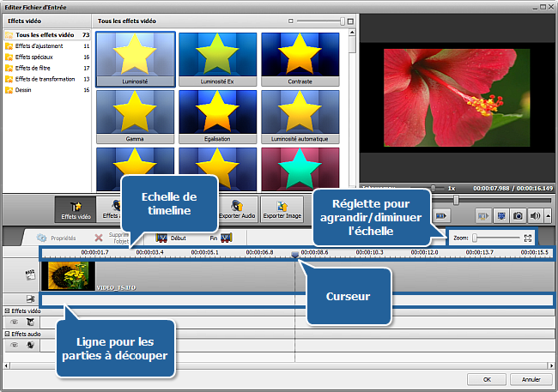Set the Fin end marker
Image resolution: width=558 pixels, height=392 pixels.
[x=220, y=238]
